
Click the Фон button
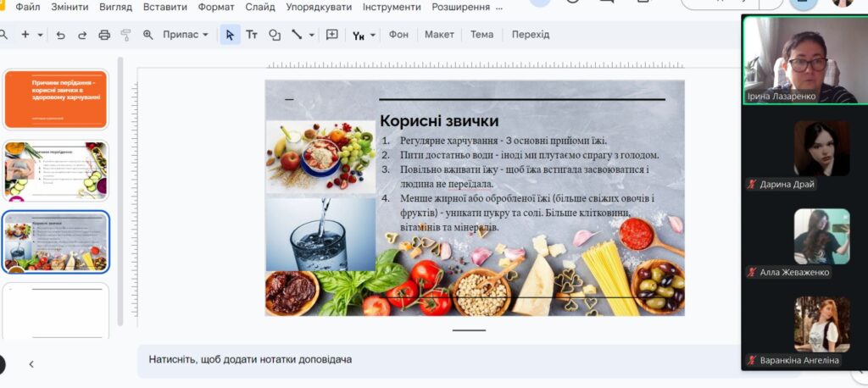coord(398,35)
